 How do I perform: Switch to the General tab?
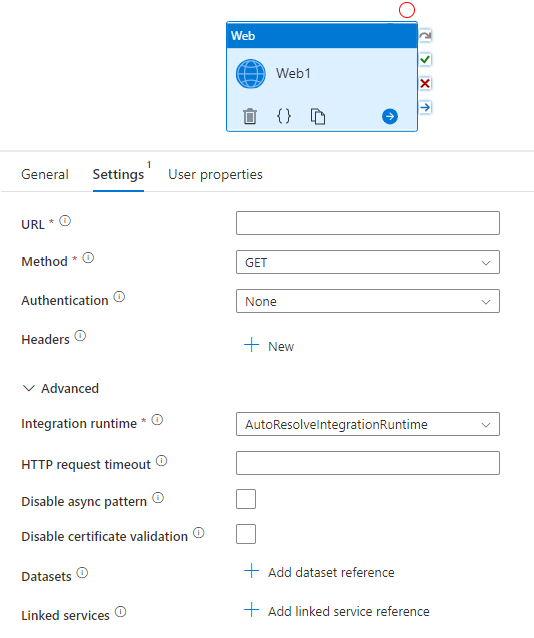click(45, 175)
